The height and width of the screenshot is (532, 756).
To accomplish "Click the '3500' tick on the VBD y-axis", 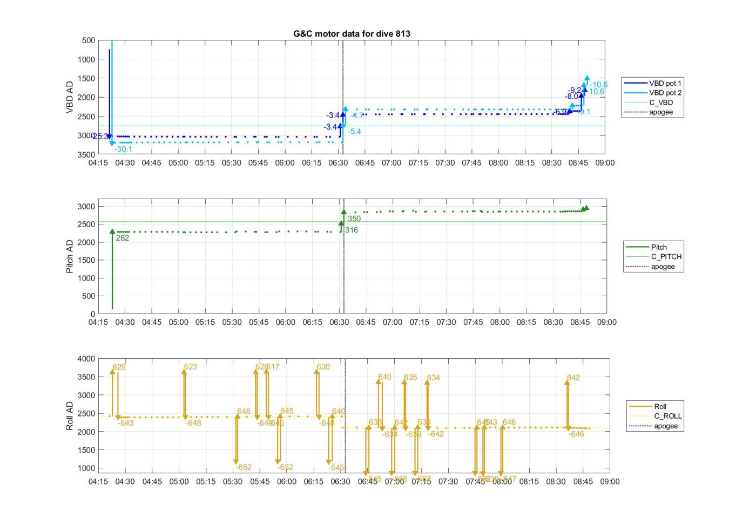I will 86,154.
